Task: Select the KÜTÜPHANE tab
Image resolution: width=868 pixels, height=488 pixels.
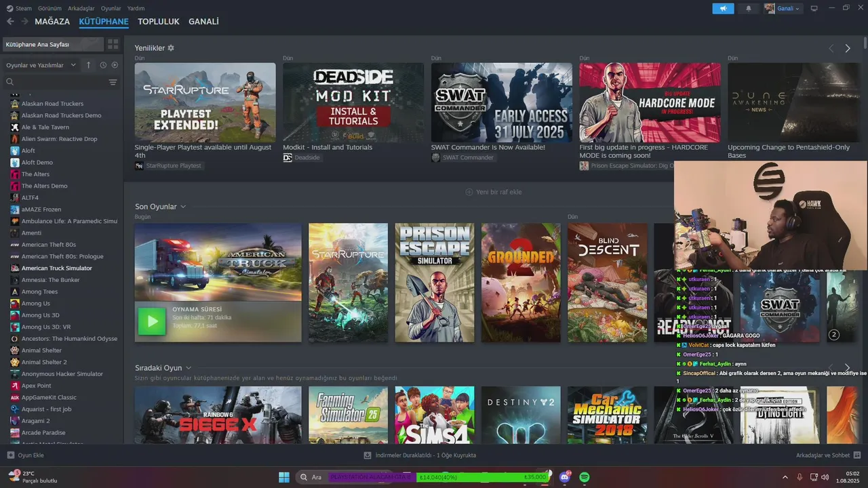Action: (x=104, y=22)
